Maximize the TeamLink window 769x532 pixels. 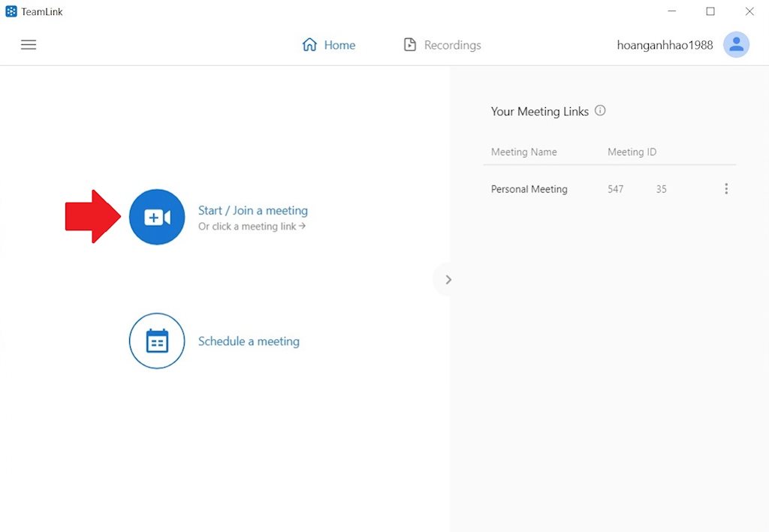click(710, 11)
